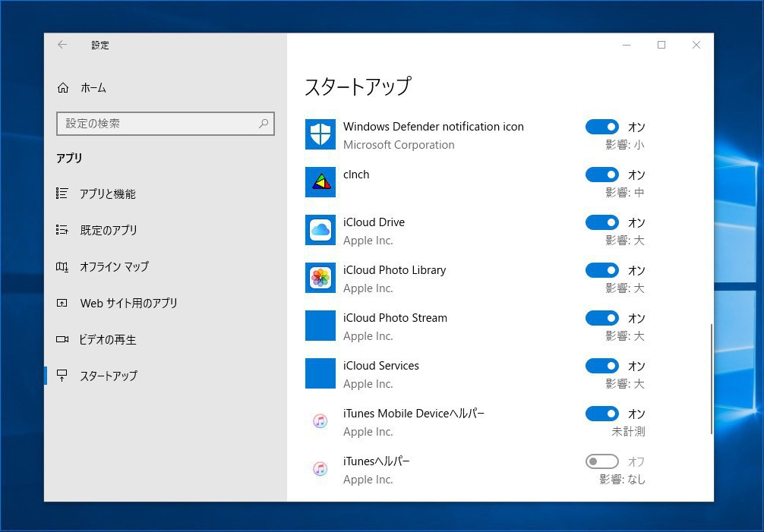
Task: Click the iTunes Mobile Device helper icon
Action: [x=320, y=421]
